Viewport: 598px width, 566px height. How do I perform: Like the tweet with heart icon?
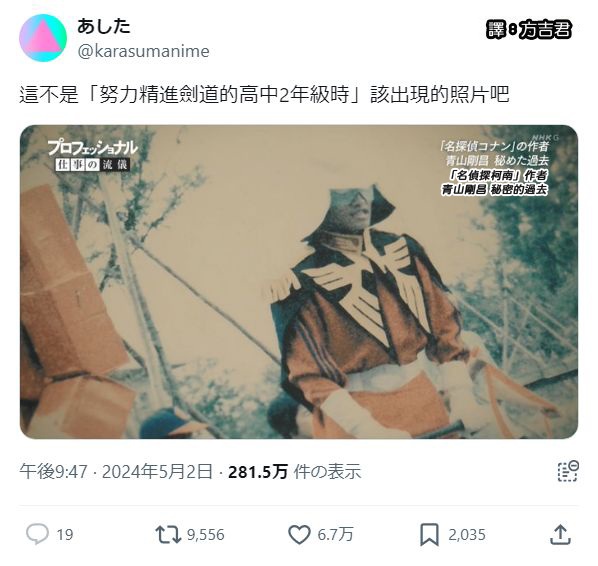click(x=299, y=535)
